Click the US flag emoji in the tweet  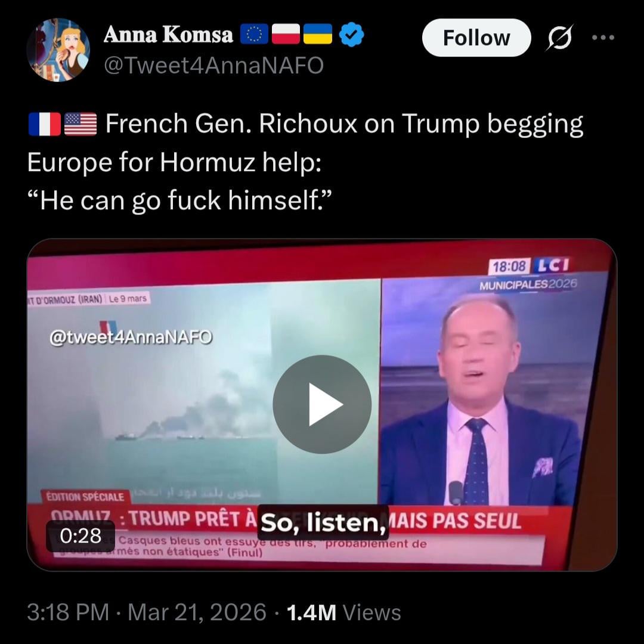pos(80,124)
